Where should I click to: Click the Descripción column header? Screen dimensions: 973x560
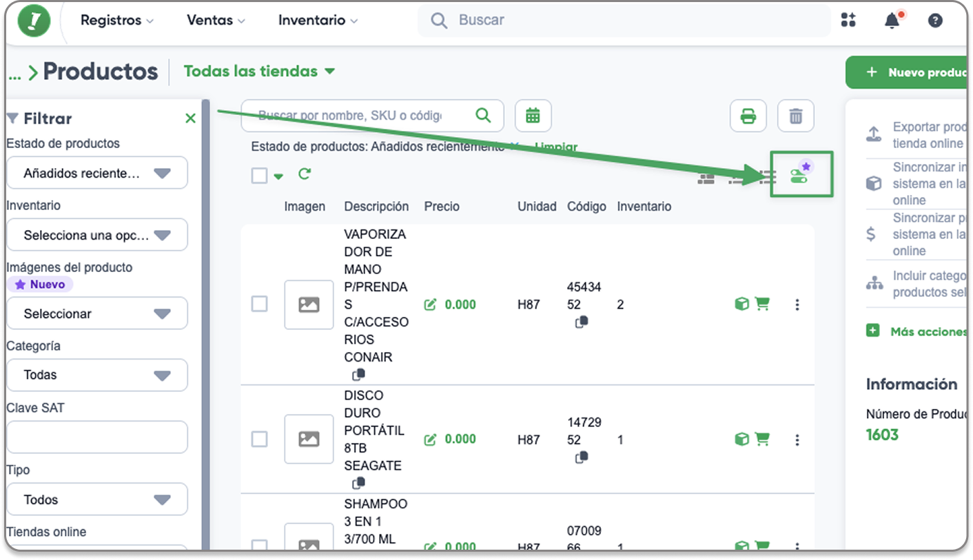[x=376, y=206]
